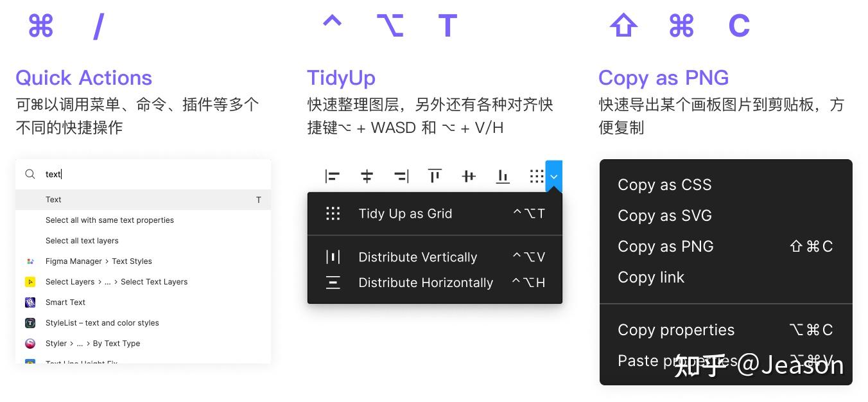Click the Quick Actions heading
Image resolution: width=868 pixels, height=402 pixels.
pos(84,78)
